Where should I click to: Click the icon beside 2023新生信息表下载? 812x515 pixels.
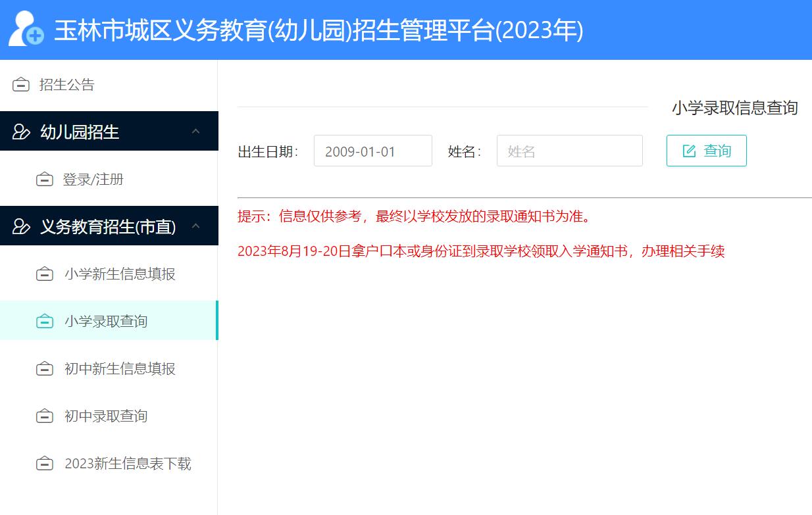(x=44, y=464)
